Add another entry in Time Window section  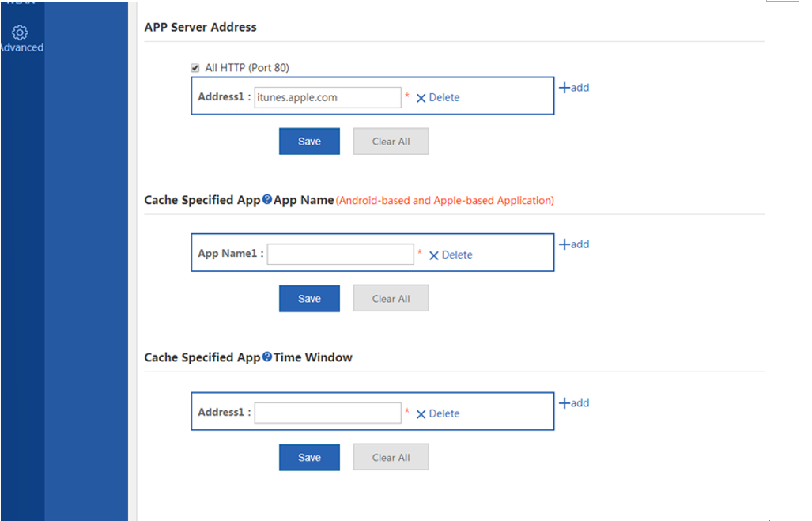click(x=574, y=403)
